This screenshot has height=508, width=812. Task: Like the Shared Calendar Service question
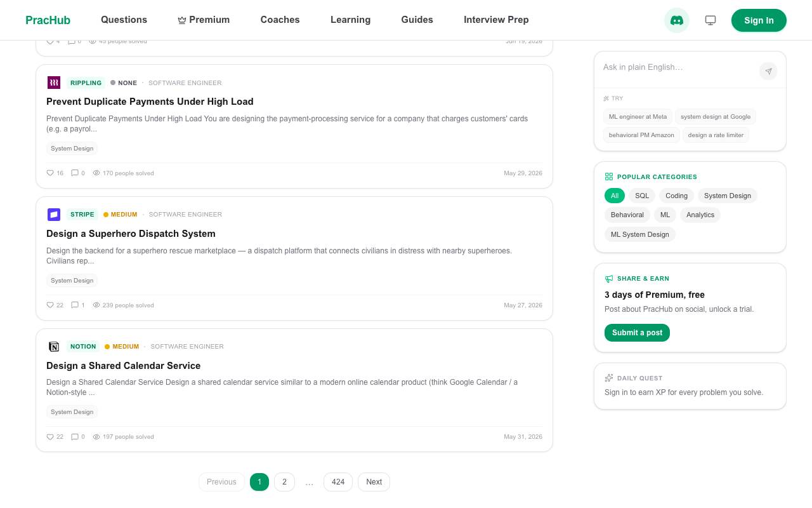point(50,437)
